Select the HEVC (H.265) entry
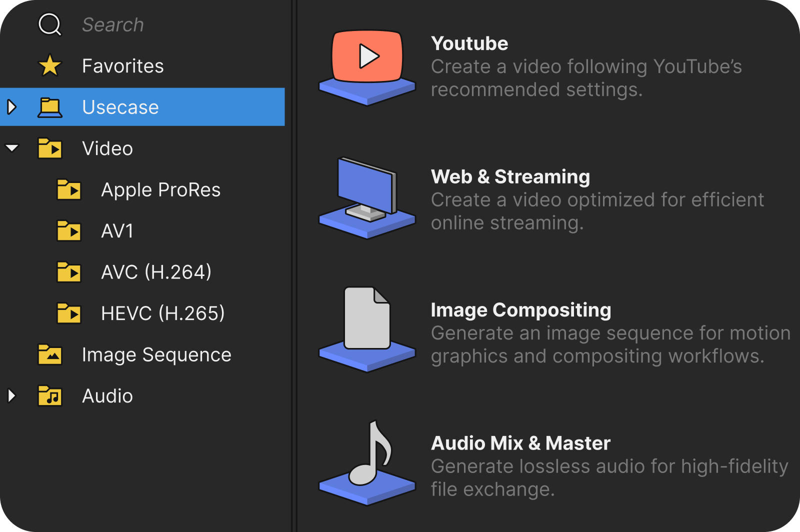 coord(163,313)
